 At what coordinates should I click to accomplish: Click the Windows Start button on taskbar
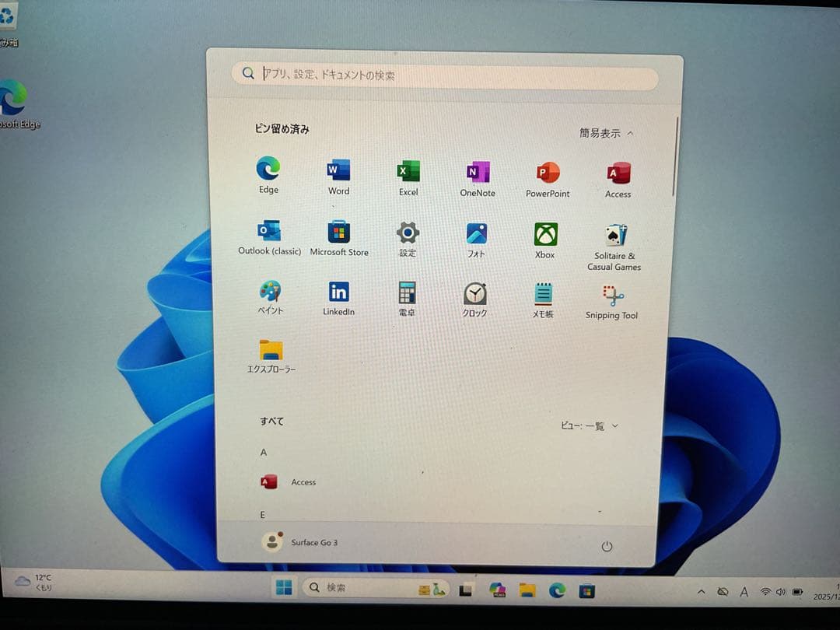(283, 588)
